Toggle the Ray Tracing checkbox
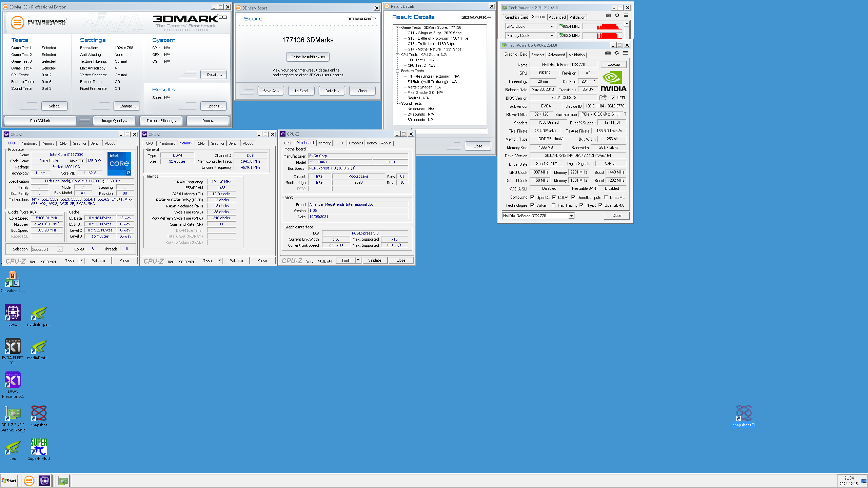The height and width of the screenshot is (488, 868). coord(554,205)
